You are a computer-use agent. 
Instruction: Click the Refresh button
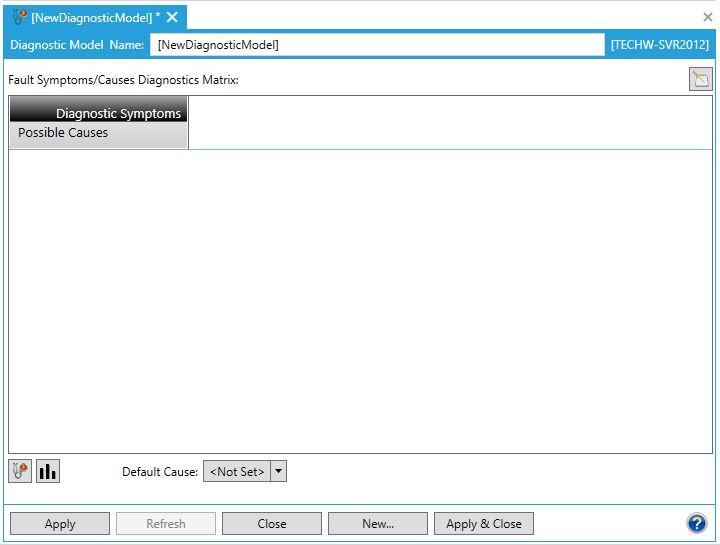pyautogui.click(x=166, y=524)
